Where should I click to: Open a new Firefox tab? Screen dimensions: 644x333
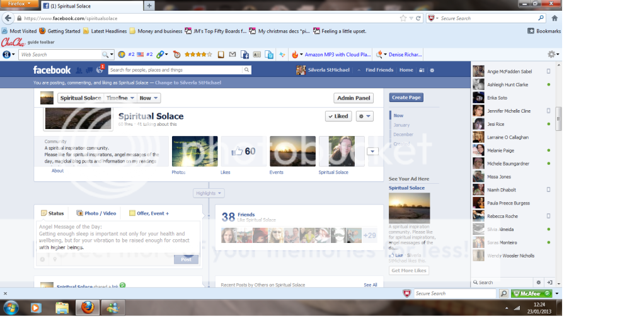(149, 6)
